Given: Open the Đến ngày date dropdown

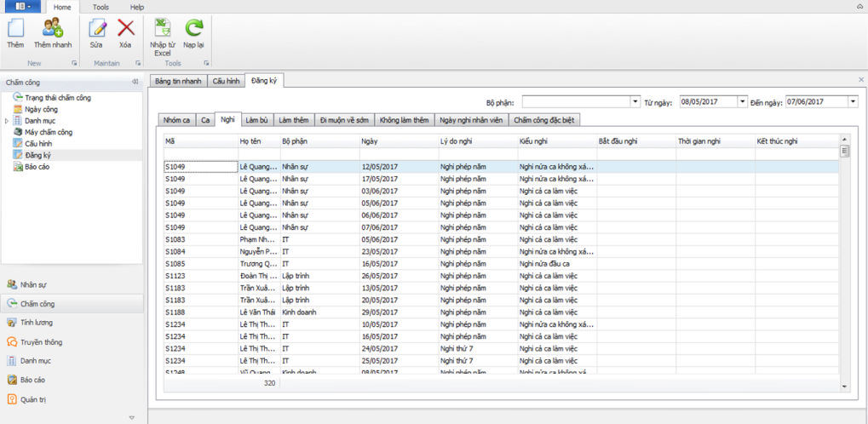Looking at the screenshot, I should (x=853, y=102).
